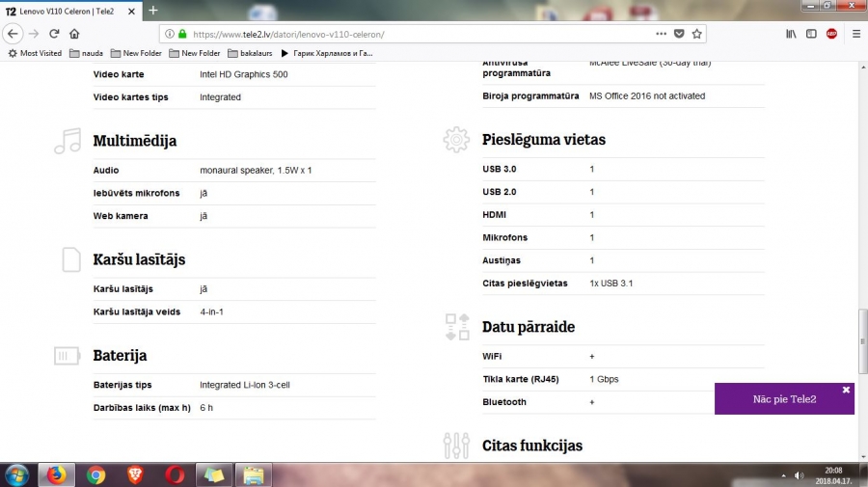
Task: Open the Library panel icon
Action: point(791,34)
